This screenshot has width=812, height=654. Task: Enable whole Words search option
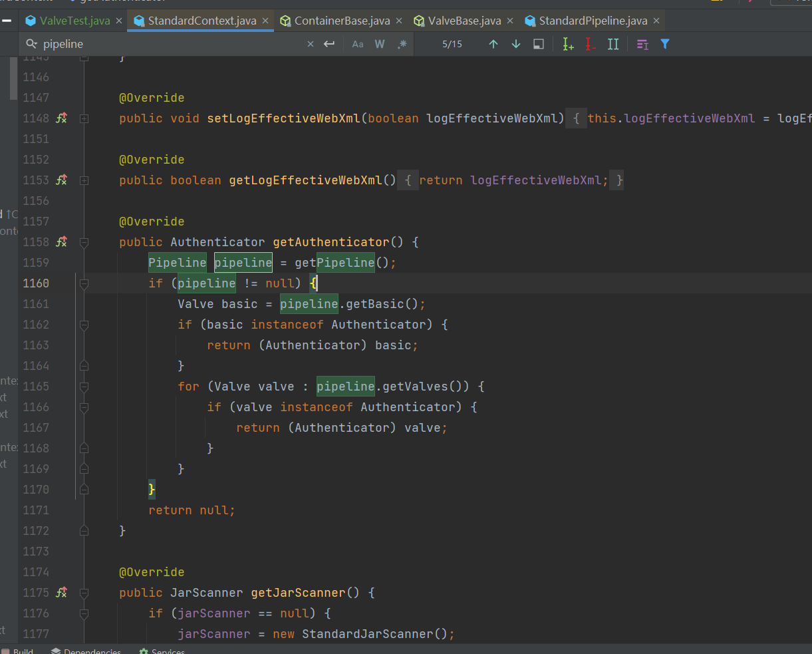(380, 44)
